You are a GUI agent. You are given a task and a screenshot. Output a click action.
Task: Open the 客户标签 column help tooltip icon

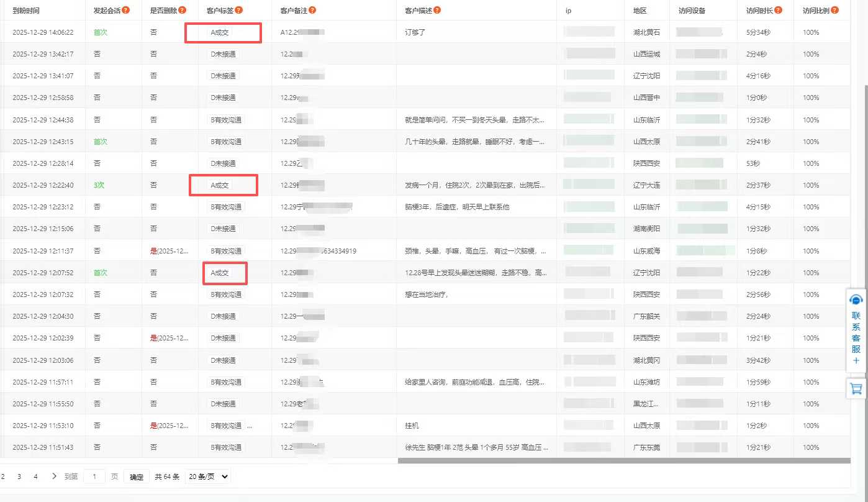pos(239,10)
